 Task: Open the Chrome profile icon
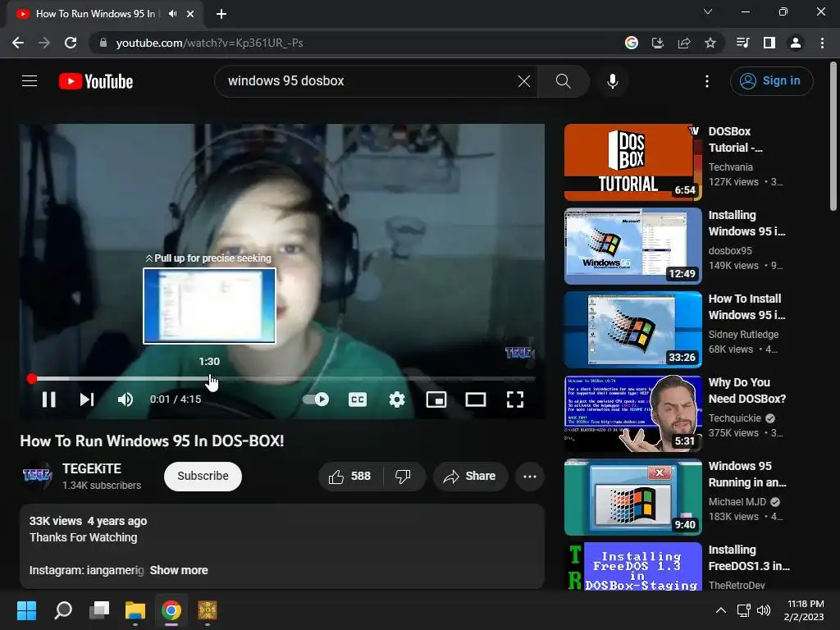[796, 43]
